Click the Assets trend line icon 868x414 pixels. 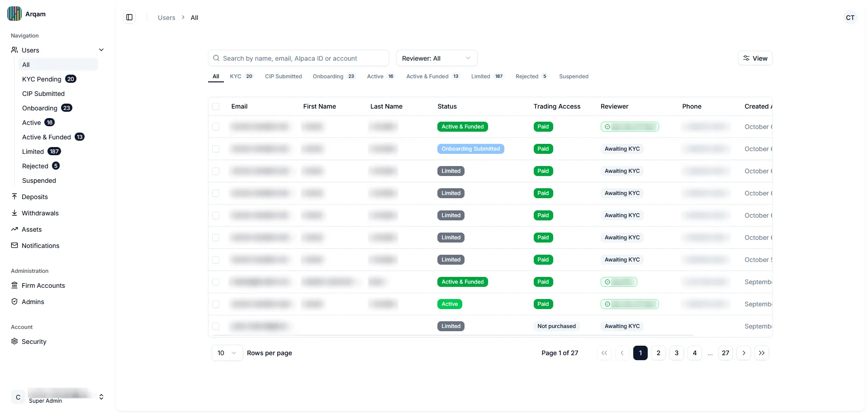14,229
